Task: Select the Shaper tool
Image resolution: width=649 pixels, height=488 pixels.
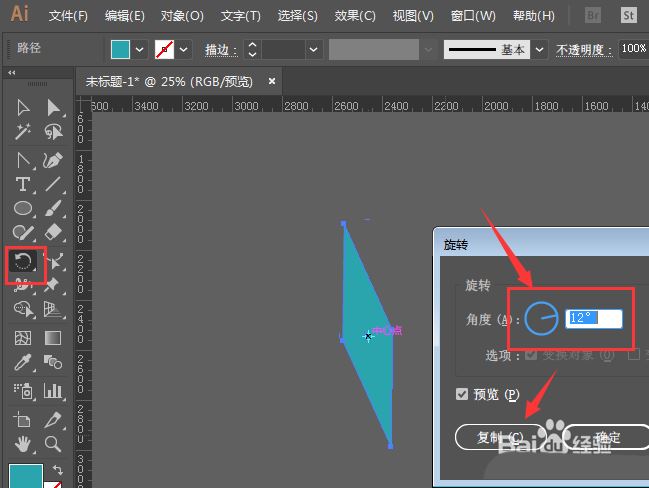Action: pos(23,232)
